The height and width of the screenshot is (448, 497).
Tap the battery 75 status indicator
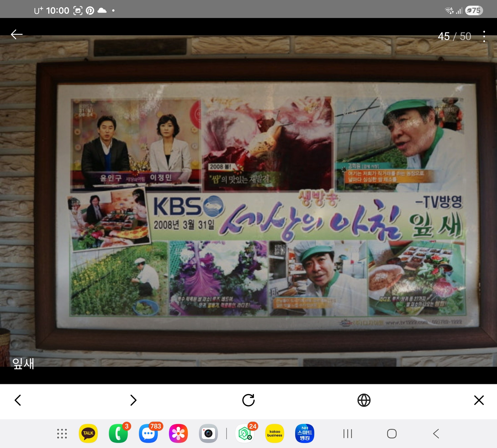click(474, 10)
